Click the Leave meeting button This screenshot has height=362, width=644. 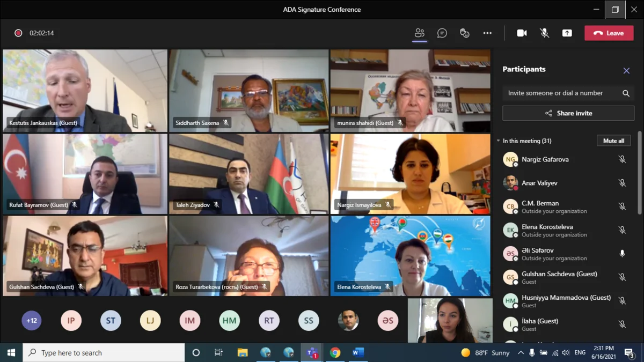point(609,33)
